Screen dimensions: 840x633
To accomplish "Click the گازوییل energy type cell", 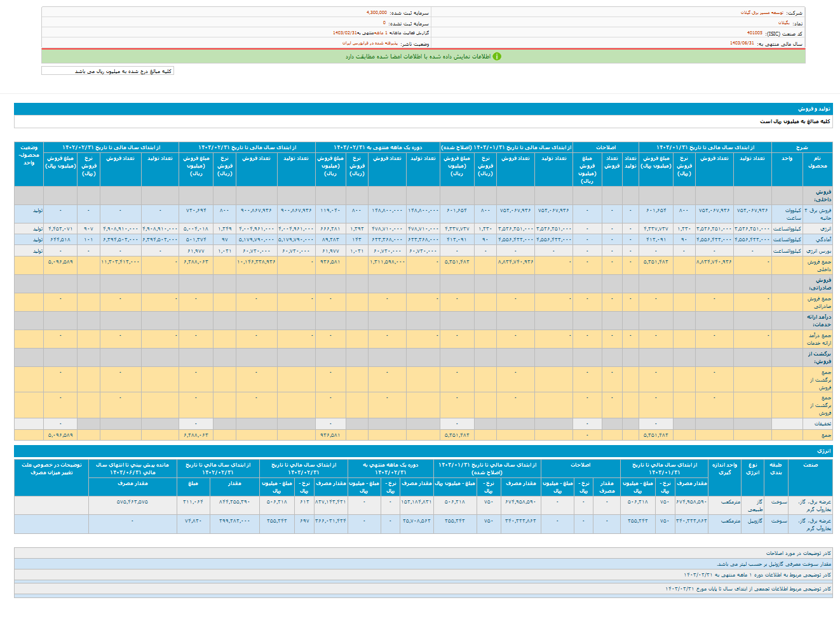I will (x=754, y=521).
